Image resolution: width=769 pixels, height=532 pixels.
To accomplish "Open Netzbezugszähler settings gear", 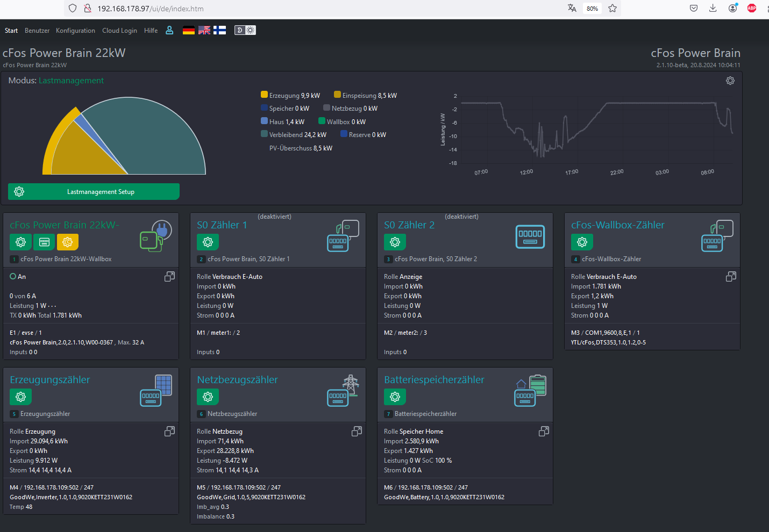I will click(208, 397).
